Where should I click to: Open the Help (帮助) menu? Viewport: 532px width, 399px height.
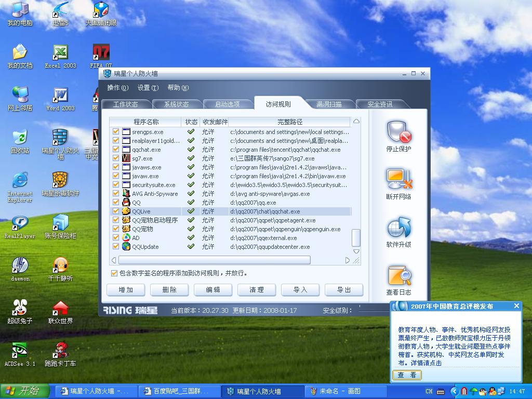point(178,87)
